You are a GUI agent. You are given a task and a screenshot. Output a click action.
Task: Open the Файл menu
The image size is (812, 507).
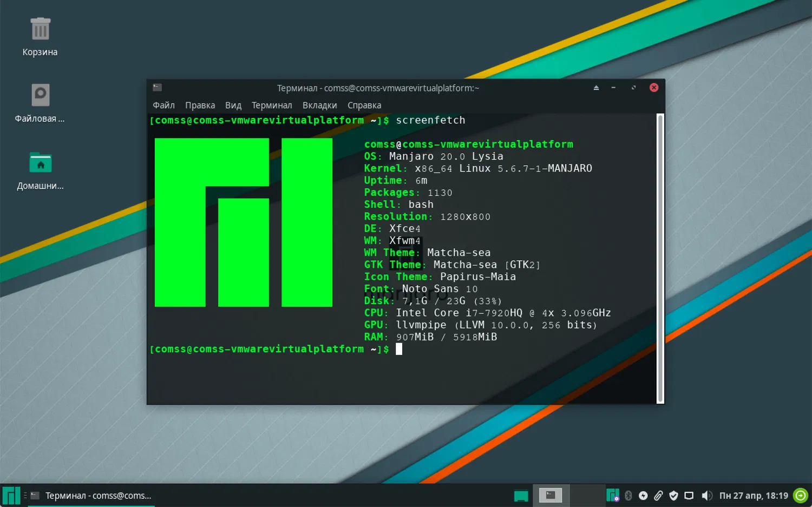[163, 105]
